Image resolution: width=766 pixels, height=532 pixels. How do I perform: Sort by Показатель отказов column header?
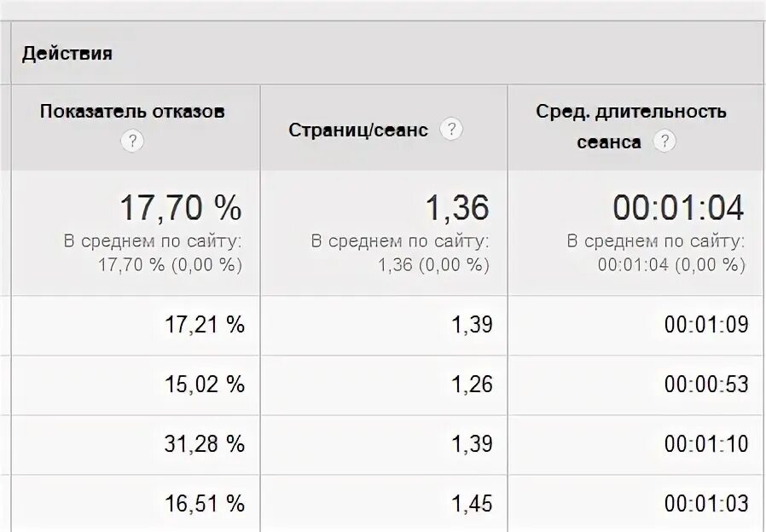coord(132,112)
